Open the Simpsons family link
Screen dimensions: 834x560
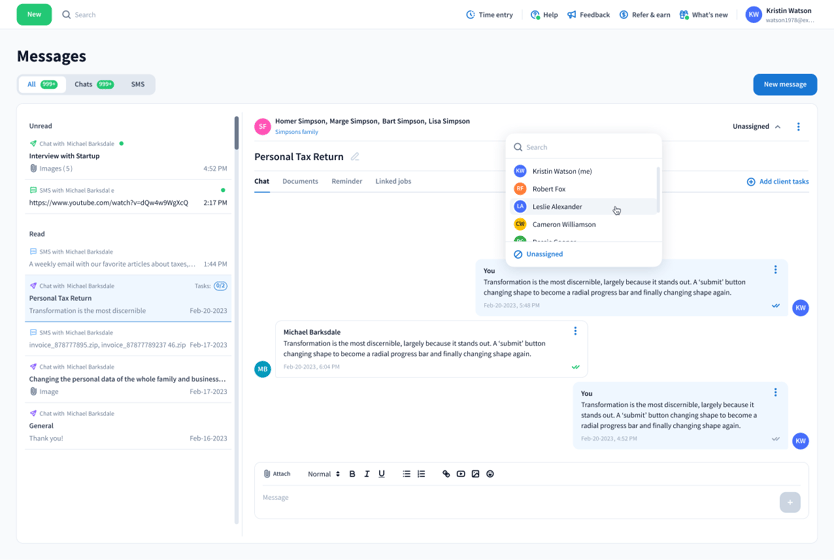click(x=296, y=132)
